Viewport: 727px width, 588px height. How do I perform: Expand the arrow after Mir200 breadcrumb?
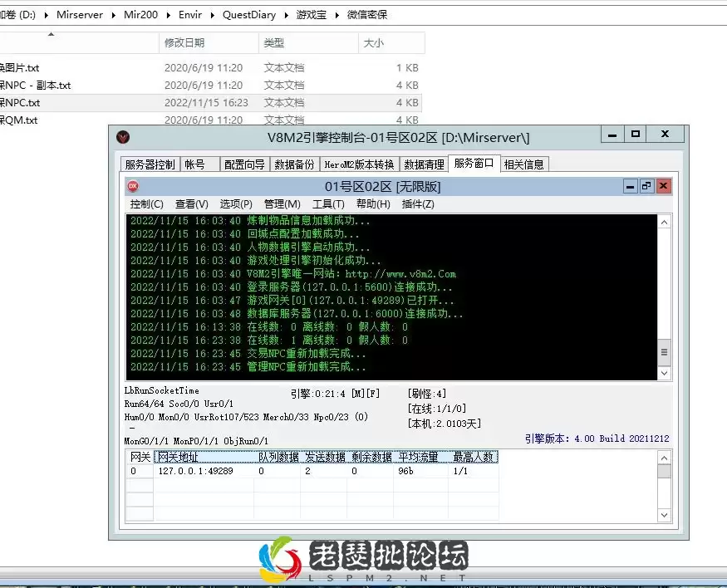[x=169, y=15]
